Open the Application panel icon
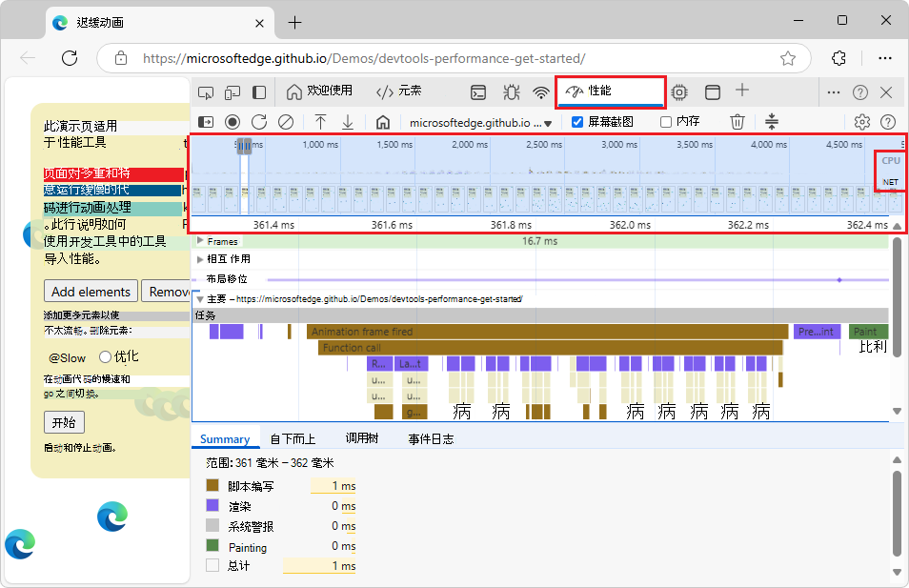The width and height of the screenshot is (909, 588). [x=713, y=92]
